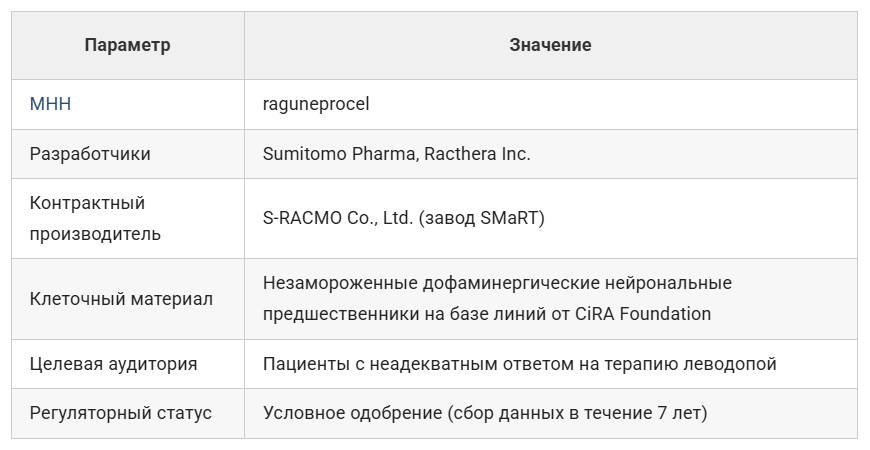Screen dimensions: 870x450
Task: Click the word Незамороженные
Action: [328, 283]
